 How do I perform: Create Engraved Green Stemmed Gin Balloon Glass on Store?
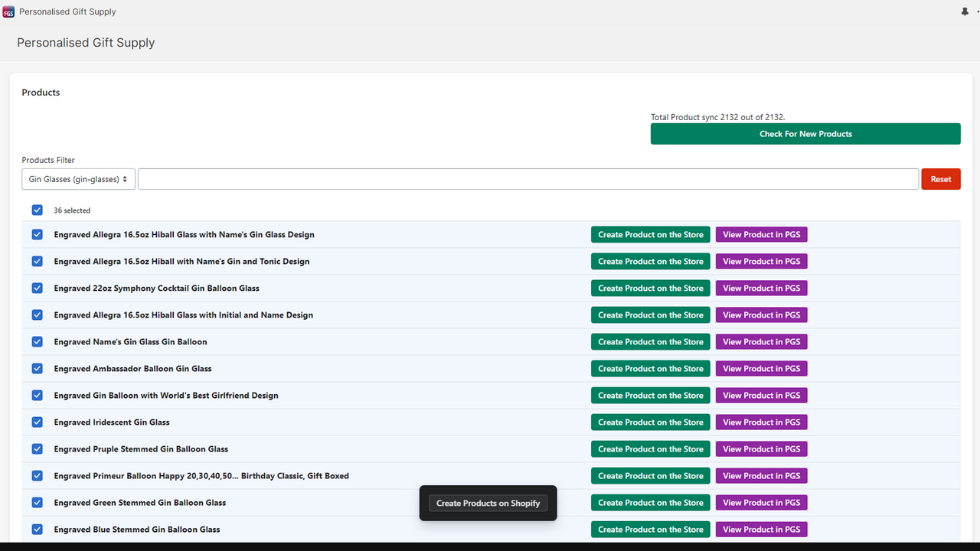click(x=650, y=502)
